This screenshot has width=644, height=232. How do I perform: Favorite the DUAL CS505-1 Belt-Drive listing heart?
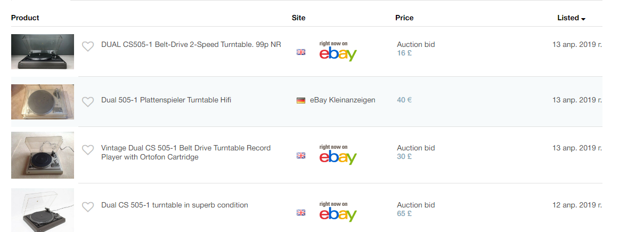(88, 46)
